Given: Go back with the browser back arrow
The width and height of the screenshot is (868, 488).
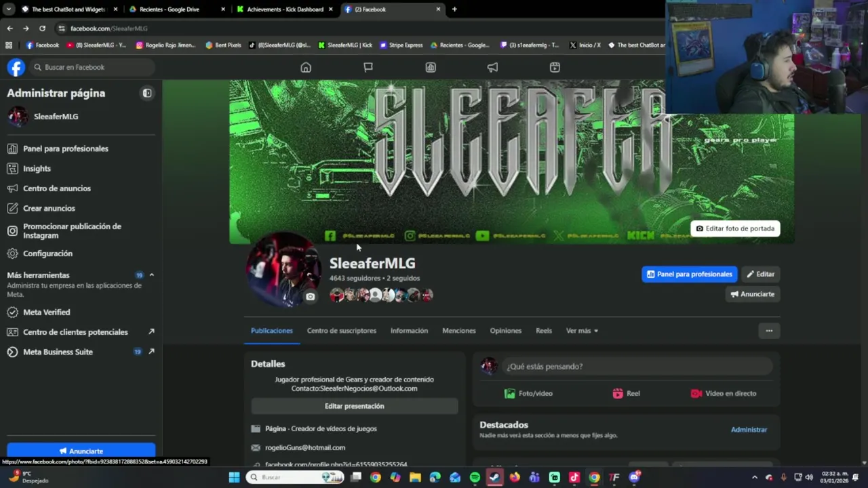Looking at the screenshot, I should 9,28.
